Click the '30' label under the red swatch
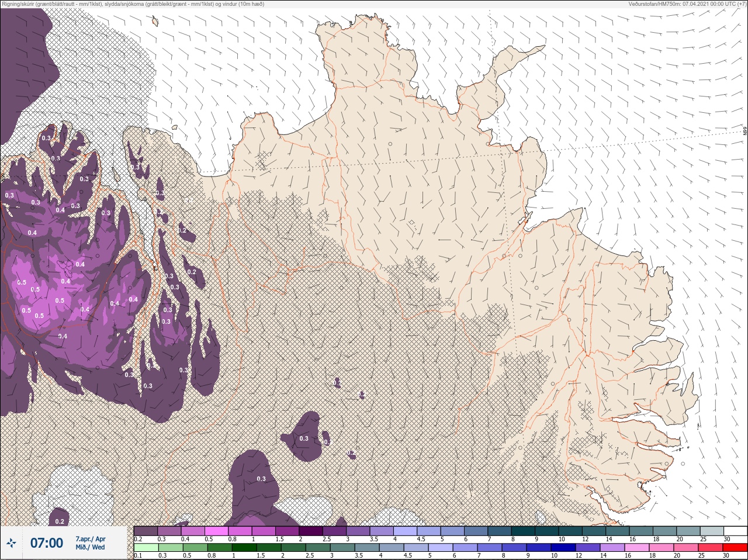The image size is (748, 560). coord(726,555)
